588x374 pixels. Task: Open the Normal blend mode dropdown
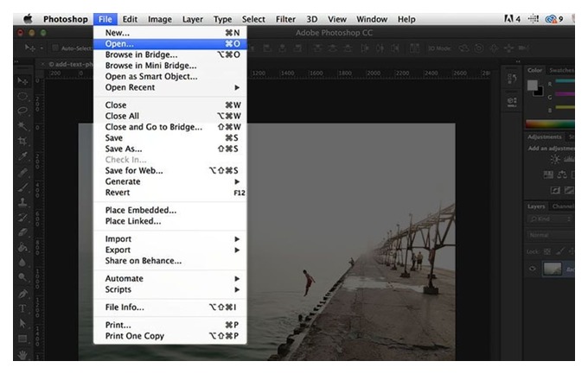coord(551,235)
